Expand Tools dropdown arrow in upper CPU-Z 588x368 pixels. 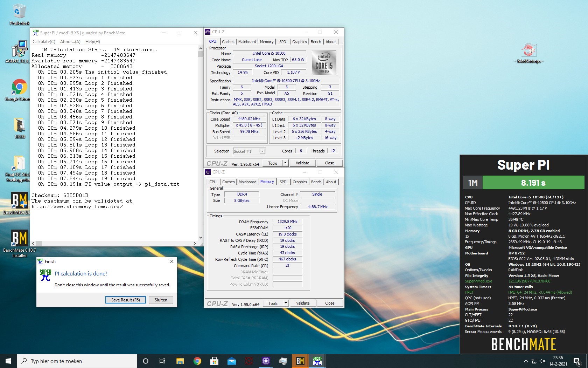pos(285,163)
